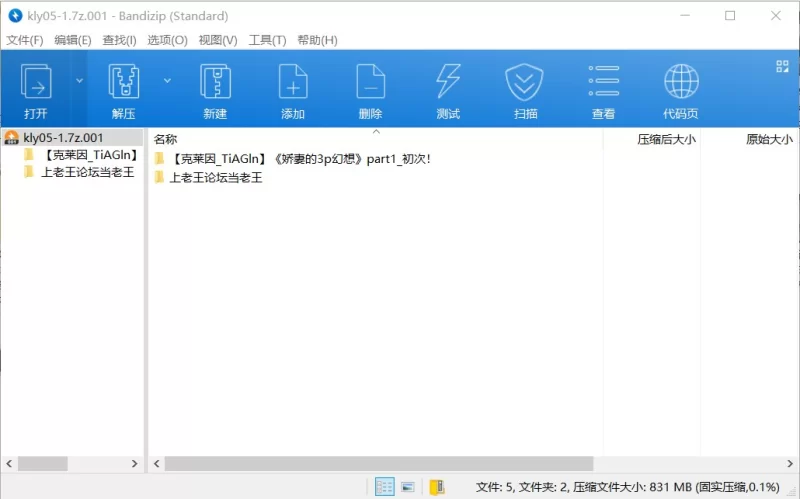This screenshot has width=800, height=499.
Task: Switch to details list view in status bar
Action: (x=384, y=487)
